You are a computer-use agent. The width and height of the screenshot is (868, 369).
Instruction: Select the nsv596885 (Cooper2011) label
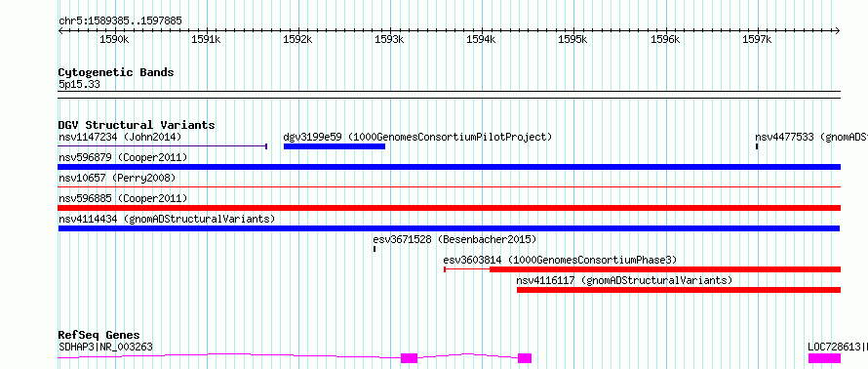coord(123,198)
